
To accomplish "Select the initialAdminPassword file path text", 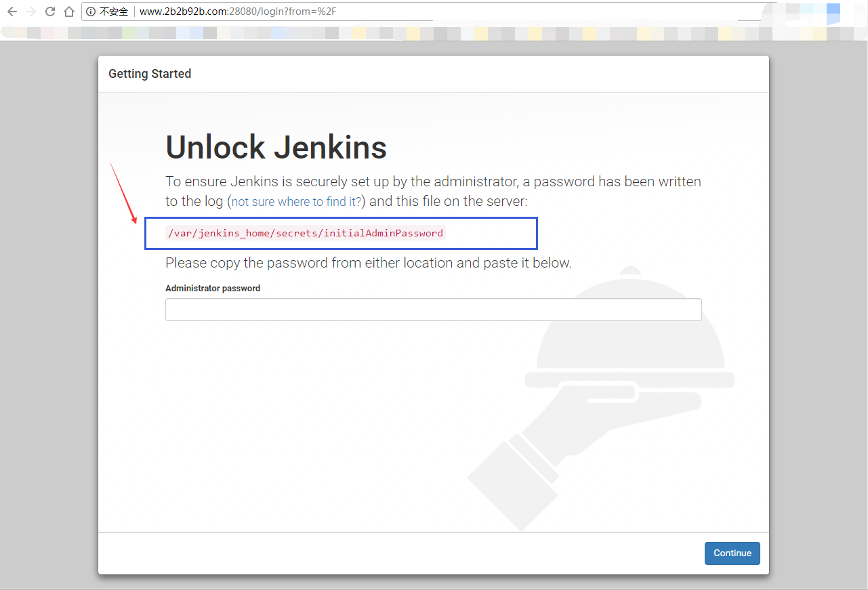I will tap(306, 233).
